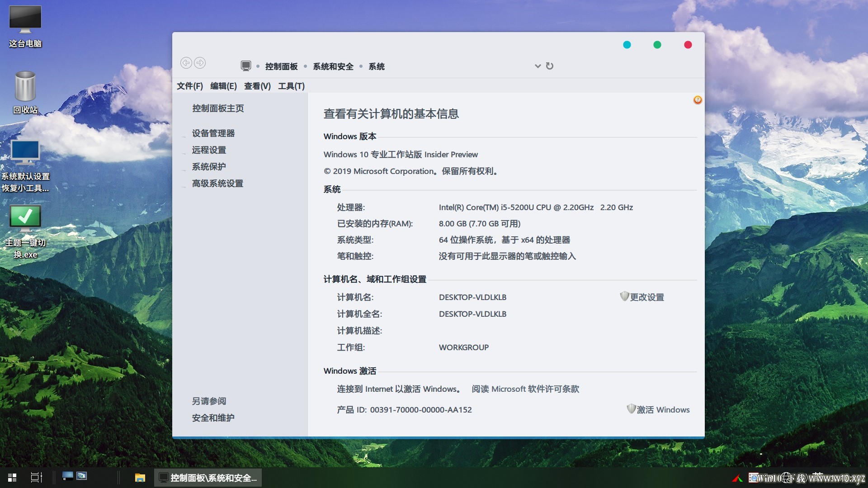Image resolution: width=868 pixels, height=488 pixels.
Task: Navigate to 系统和安全 breadcrumb
Action: (x=333, y=66)
